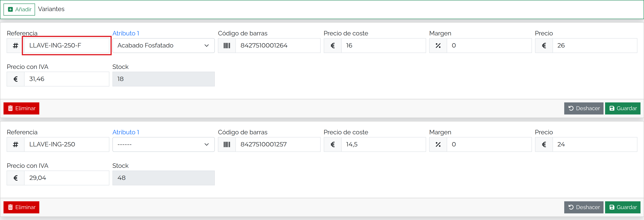Click euro icon beside price 26
This screenshot has width=644, height=220.
(x=544, y=46)
